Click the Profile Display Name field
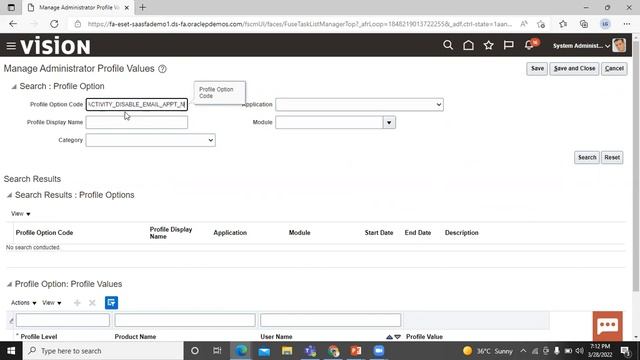Viewport: 640px width, 360px height. (137, 122)
